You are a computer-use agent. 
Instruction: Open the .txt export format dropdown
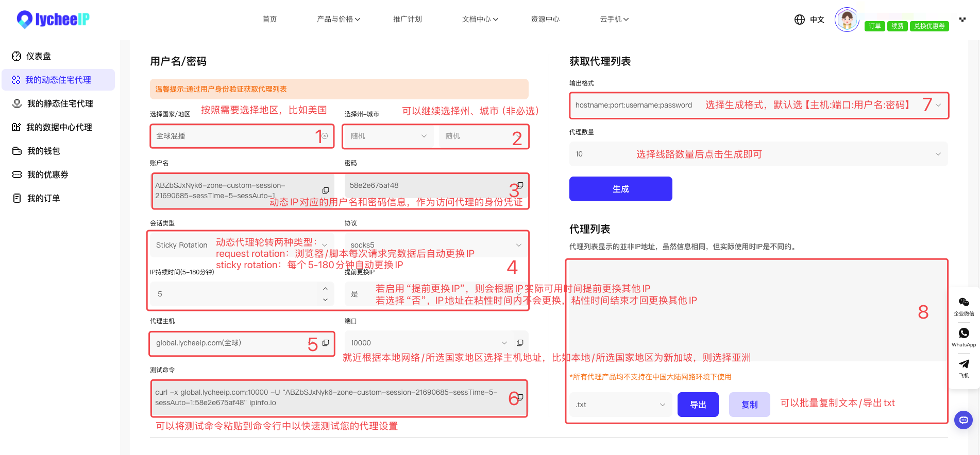[621, 405]
